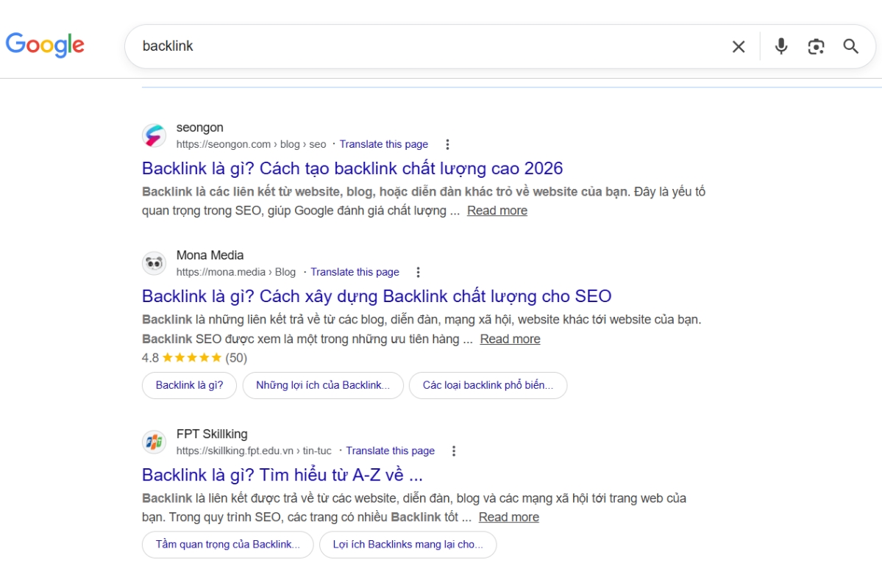Select 'Tầm quan trọng của Backlink...' chip
882x588 pixels.
pos(228,545)
